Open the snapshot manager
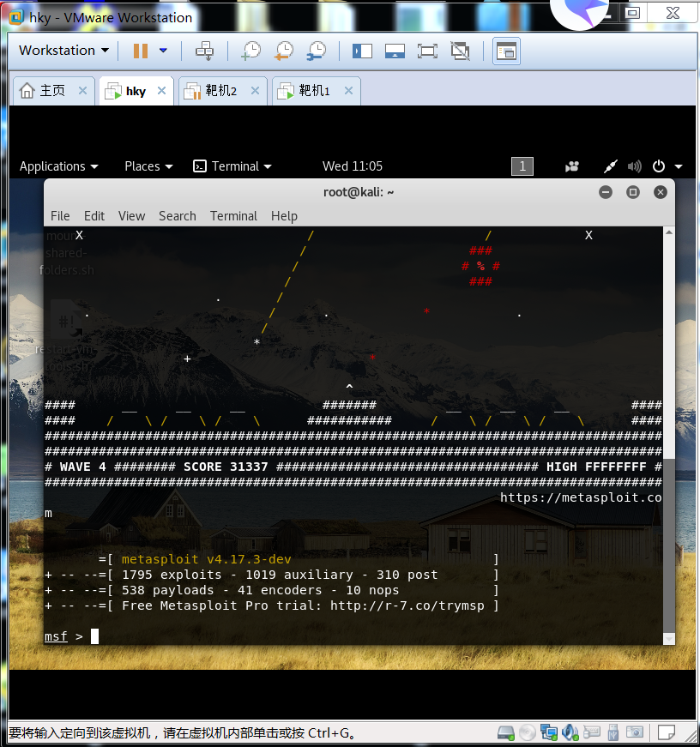700x747 pixels. click(x=317, y=51)
